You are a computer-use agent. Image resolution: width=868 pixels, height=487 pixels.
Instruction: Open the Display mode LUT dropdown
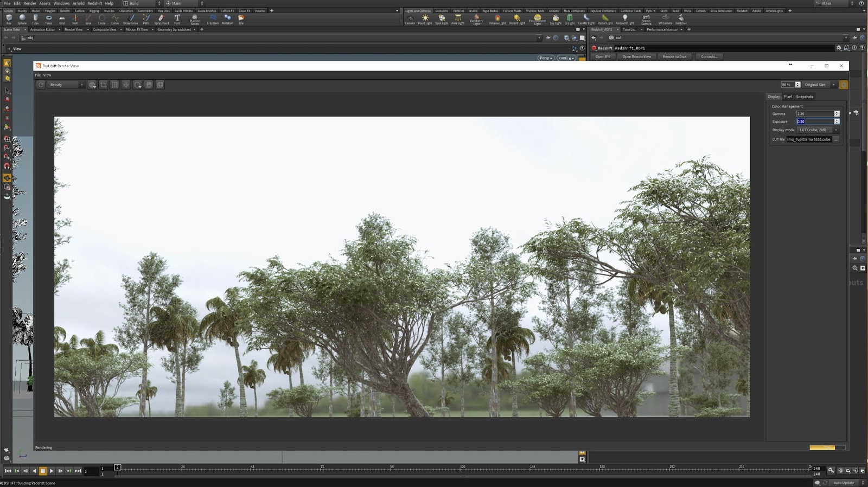point(818,130)
